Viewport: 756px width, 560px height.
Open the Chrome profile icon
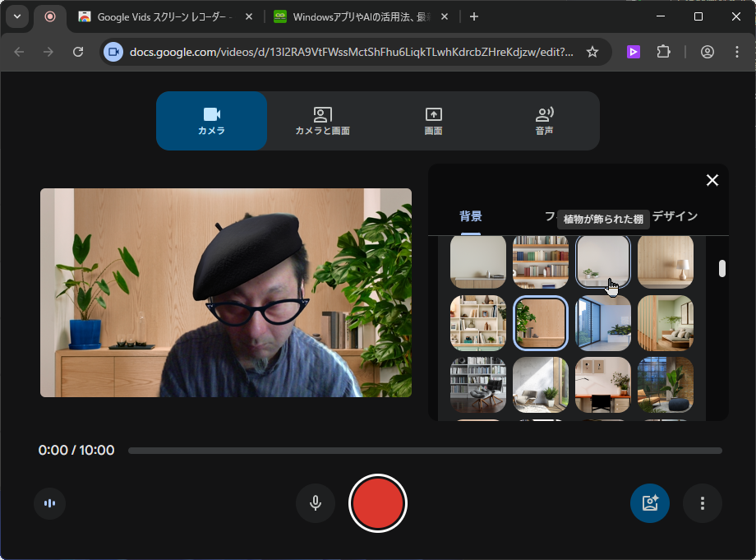pos(708,52)
